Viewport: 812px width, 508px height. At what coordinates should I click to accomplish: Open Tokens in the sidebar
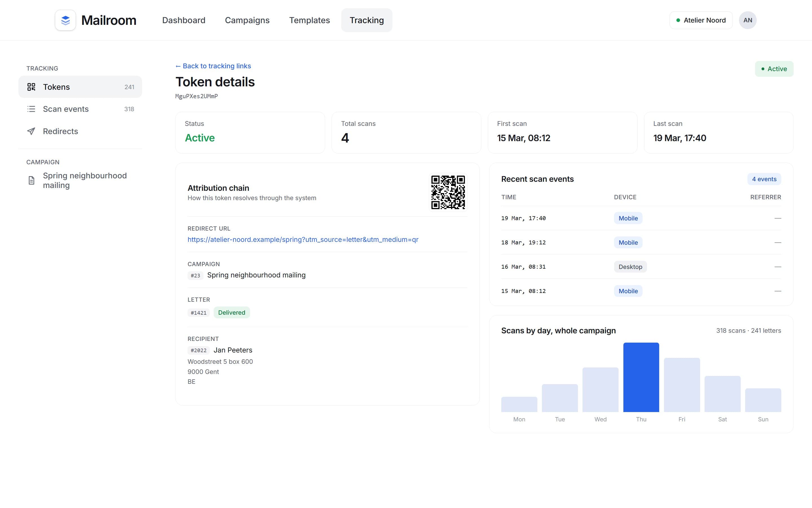point(80,87)
